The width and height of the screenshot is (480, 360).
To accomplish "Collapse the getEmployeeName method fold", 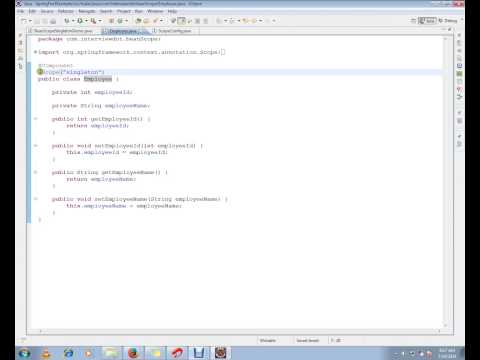I will (35, 172).
